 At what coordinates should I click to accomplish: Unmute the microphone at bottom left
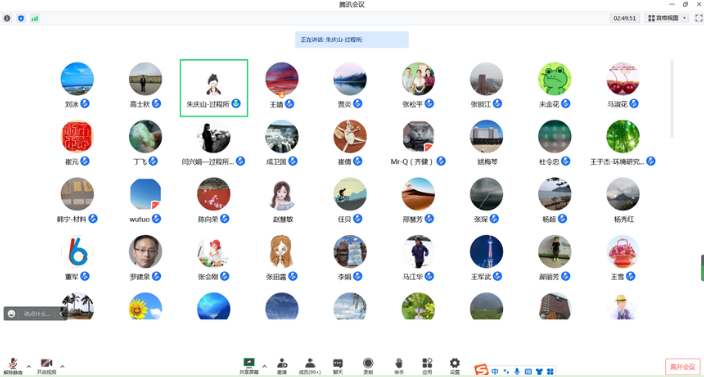click(x=13, y=366)
